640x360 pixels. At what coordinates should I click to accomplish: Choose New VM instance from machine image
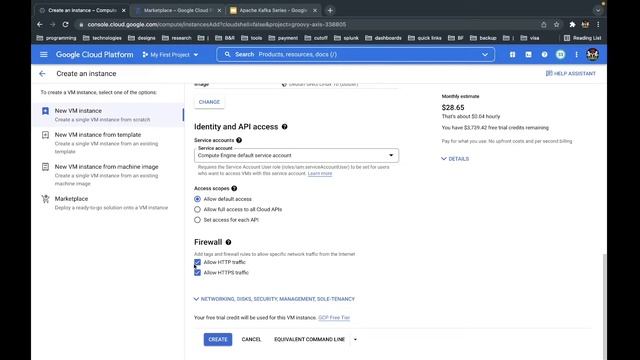[108, 175]
